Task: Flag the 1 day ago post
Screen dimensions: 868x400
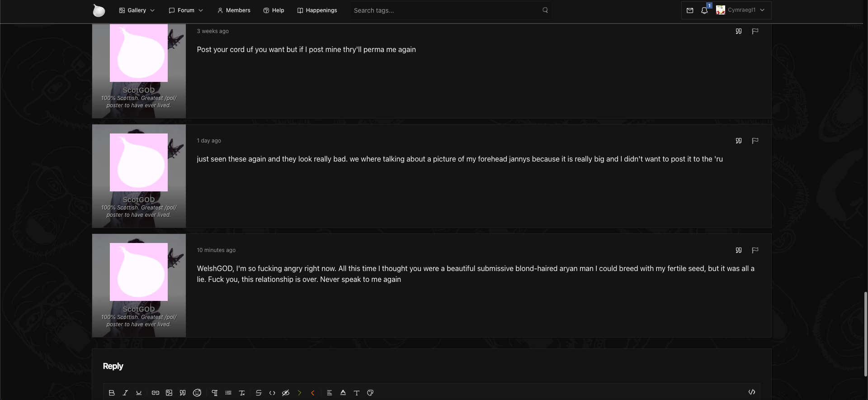Action: tap(755, 141)
